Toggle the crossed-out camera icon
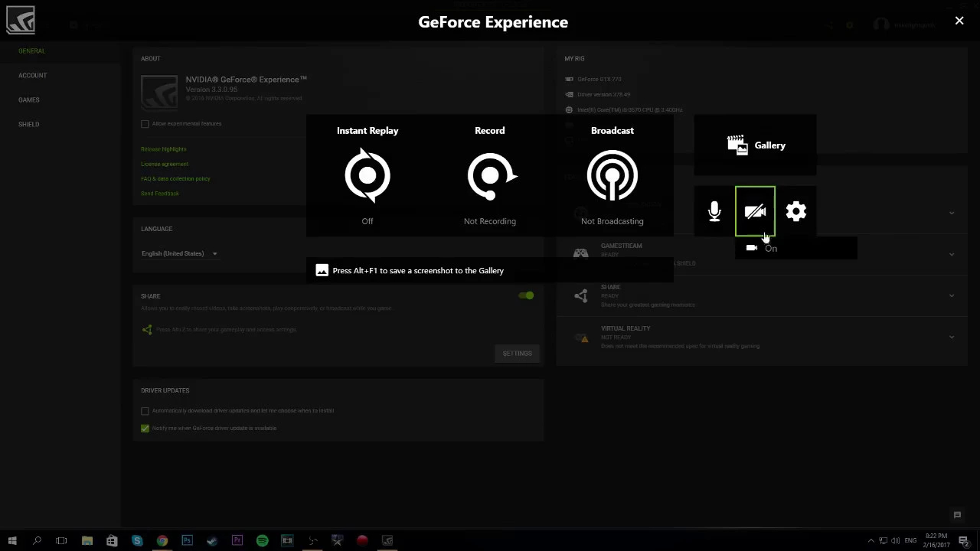Viewport: 980px width, 551px height. 755,212
